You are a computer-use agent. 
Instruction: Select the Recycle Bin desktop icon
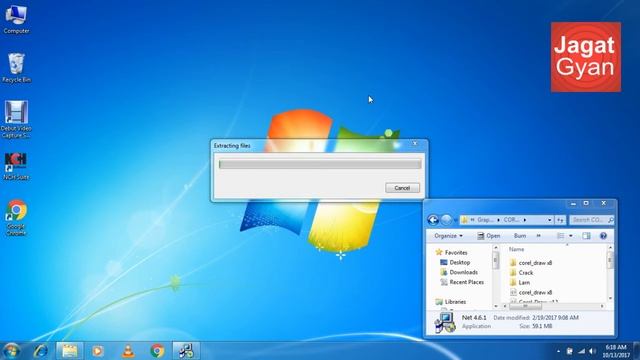coord(16,68)
